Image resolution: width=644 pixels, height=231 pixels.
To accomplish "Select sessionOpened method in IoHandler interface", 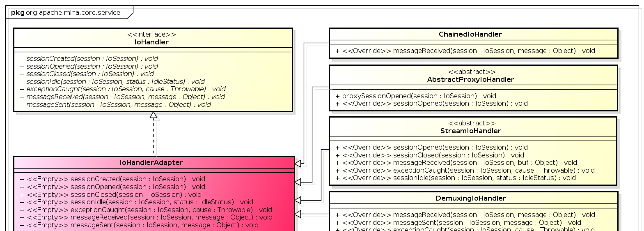I will [x=89, y=67].
